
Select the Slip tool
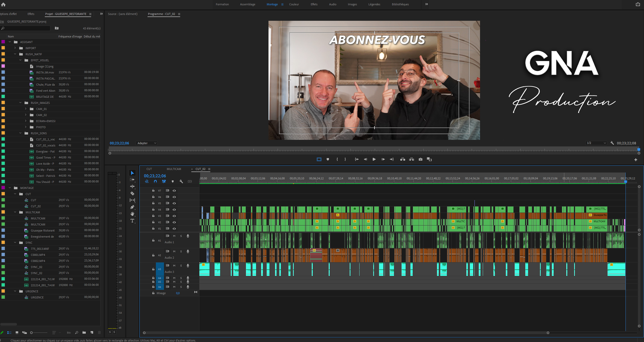tap(132, 200)
